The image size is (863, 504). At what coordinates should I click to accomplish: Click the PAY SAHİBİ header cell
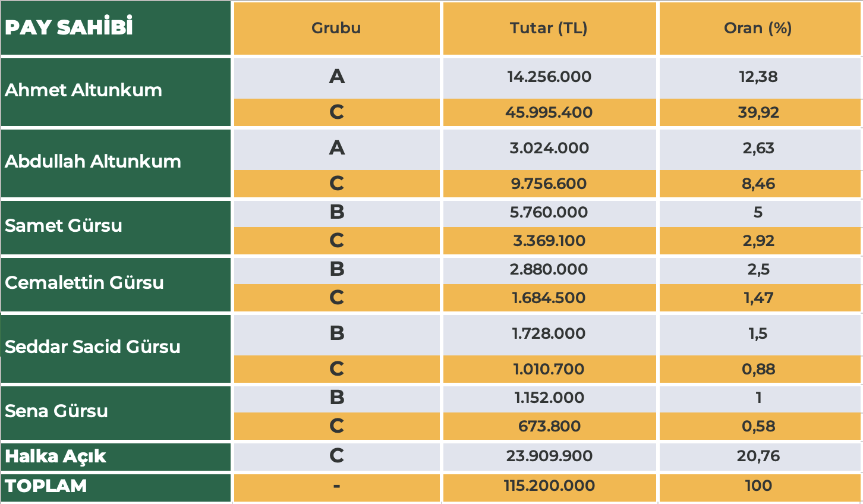tap(116, 28)
